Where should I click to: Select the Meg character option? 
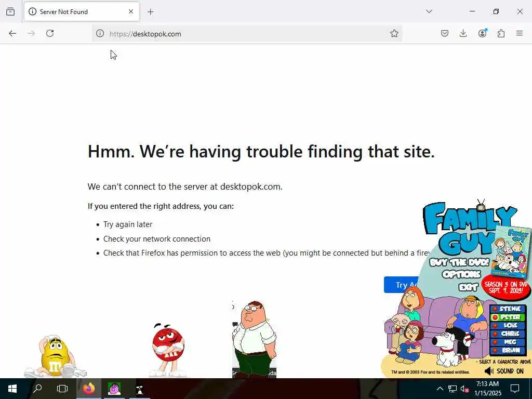(507, 342)
